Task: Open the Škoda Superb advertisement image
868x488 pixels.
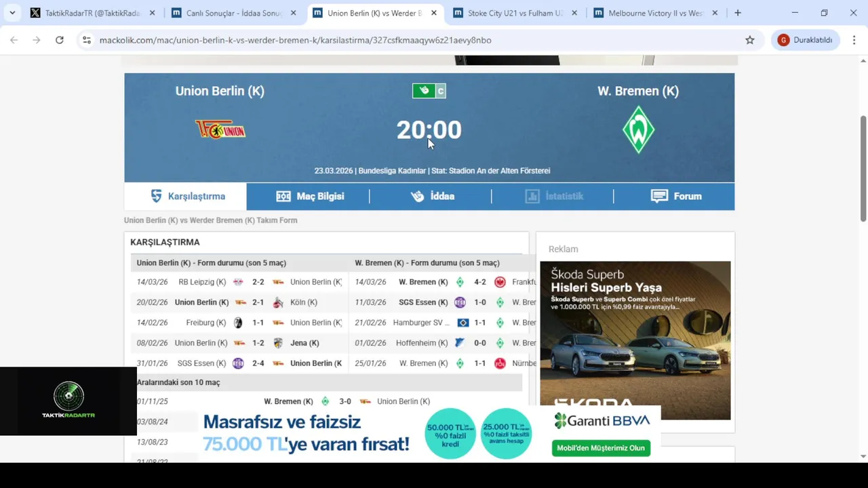Action: point(635,340)
